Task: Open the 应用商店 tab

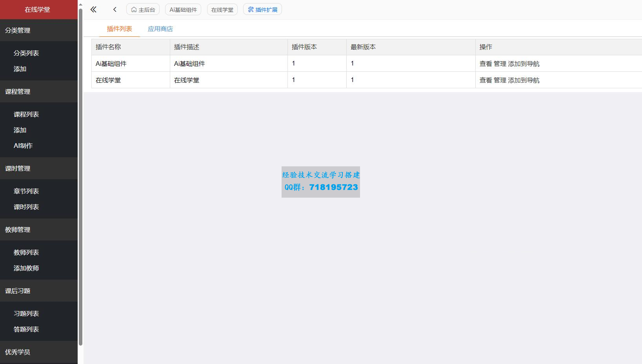Action: [x=160, y=29]
